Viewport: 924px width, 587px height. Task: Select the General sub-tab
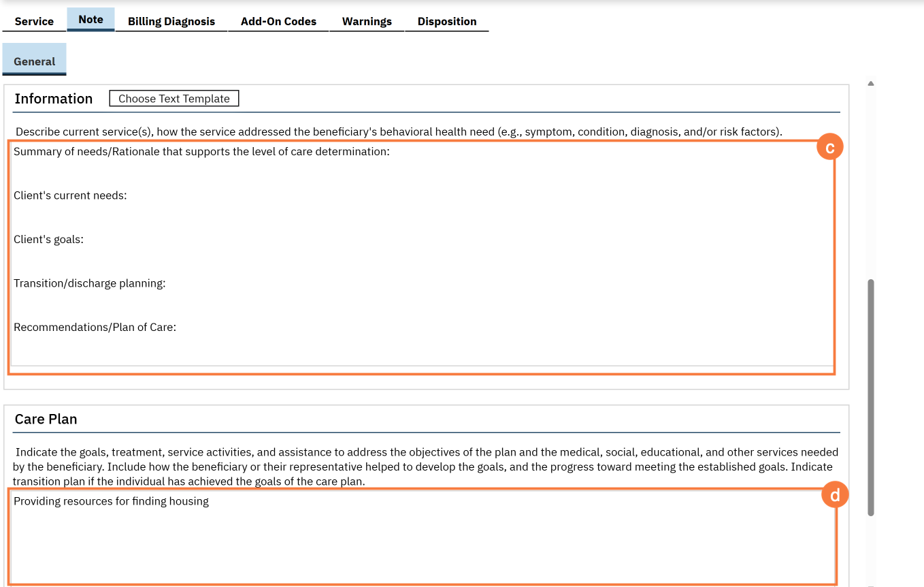[x=35, y=61]
